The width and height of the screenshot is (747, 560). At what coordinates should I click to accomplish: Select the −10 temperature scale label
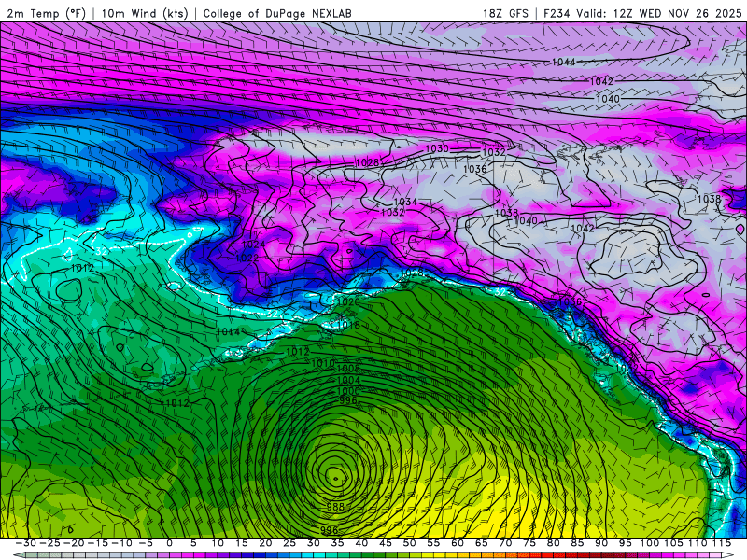click(x=121, y=543)
